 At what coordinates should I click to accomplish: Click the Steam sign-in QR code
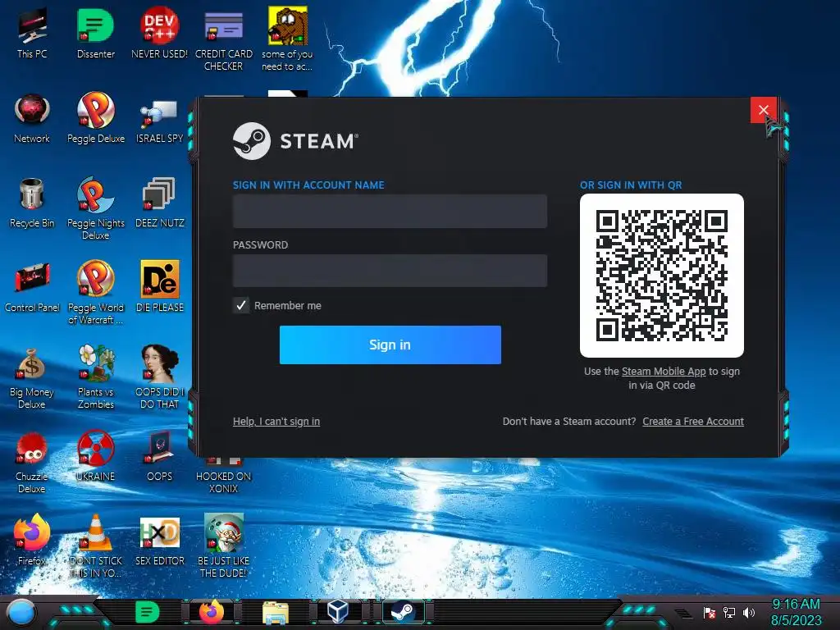point(662,276)
